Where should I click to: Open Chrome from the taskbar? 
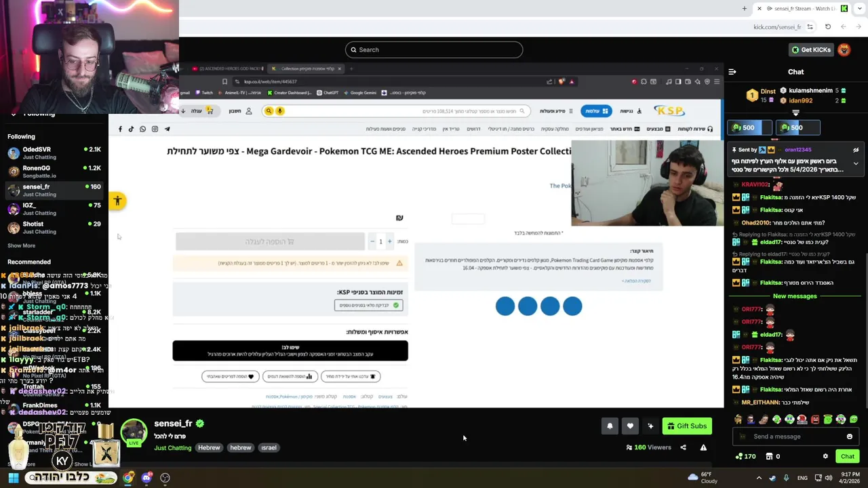coord(127,478)
